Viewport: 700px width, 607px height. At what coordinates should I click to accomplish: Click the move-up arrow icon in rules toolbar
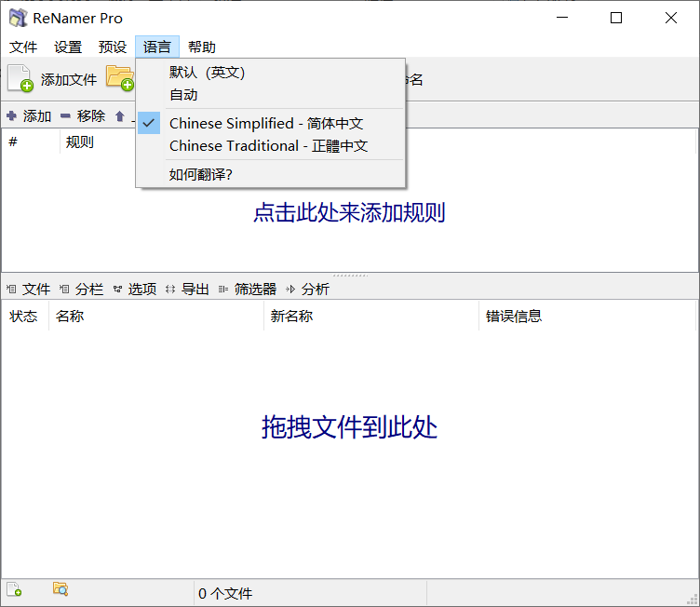point(119,116)
